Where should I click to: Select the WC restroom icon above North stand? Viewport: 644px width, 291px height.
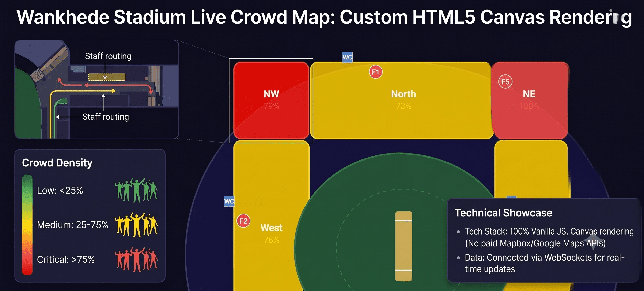tap(347, 57)
